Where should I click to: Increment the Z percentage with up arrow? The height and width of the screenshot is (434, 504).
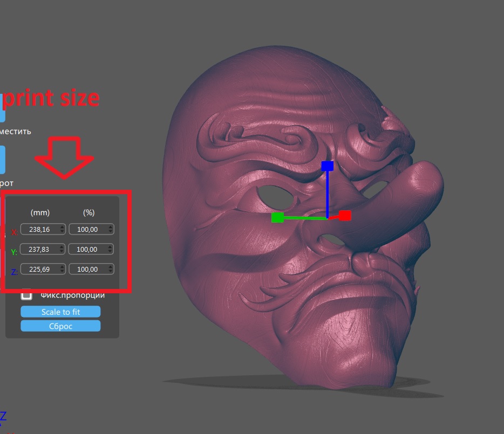pyautogui.click(x=111, y=266)
